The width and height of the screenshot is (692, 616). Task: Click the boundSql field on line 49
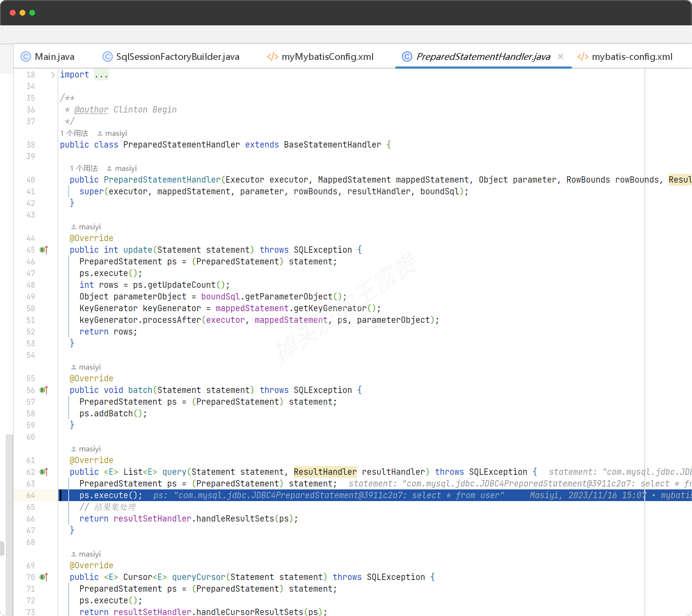click(221, 297)
